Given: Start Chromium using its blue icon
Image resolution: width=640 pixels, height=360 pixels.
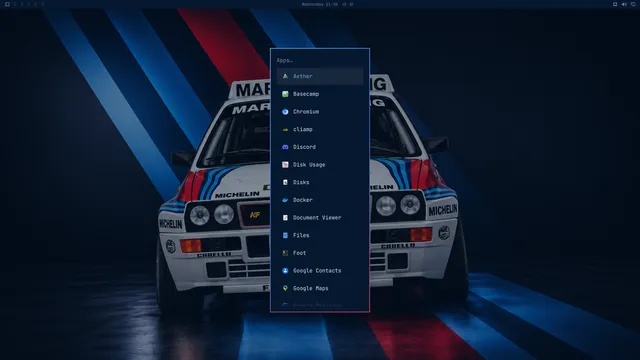Looking at the screenshot, I should click(285, 111).
